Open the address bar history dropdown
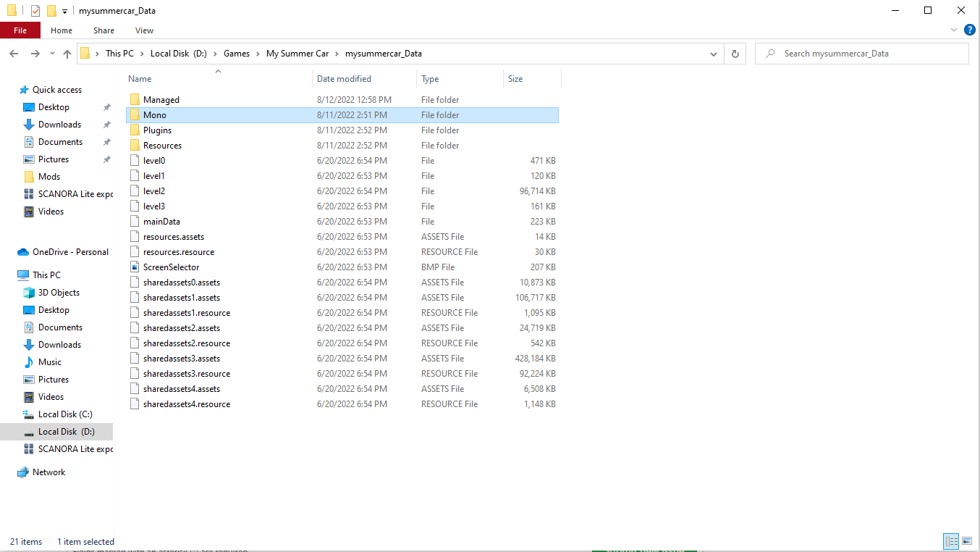The height and width of the screenshot is (552, 980). click(x=713, y=53)
